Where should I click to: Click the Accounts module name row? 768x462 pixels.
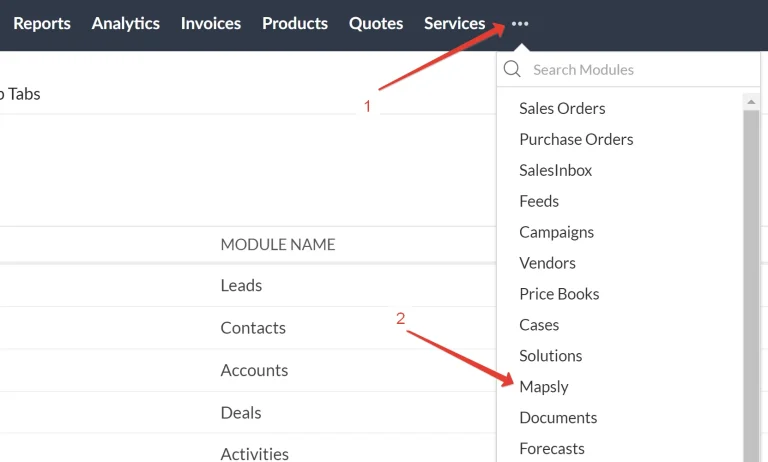pos(254,370)
